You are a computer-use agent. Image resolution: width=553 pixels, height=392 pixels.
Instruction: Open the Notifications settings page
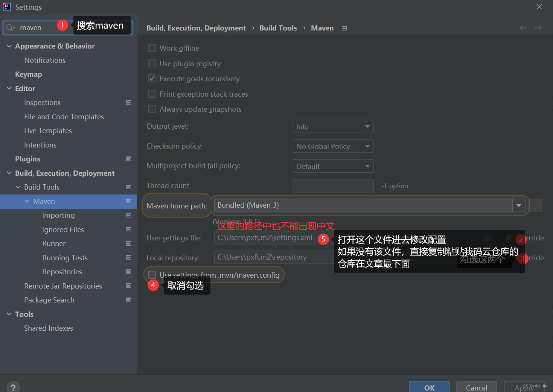[x=45, y=60]
